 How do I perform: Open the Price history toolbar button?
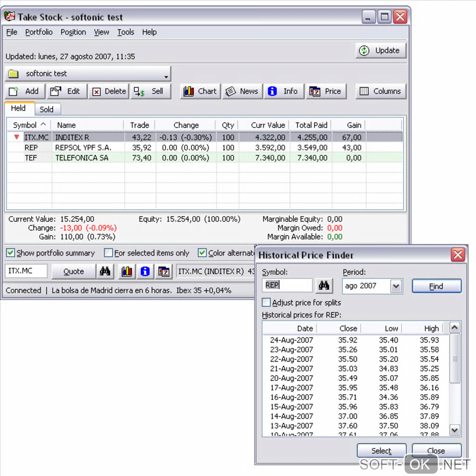[326, 91]
